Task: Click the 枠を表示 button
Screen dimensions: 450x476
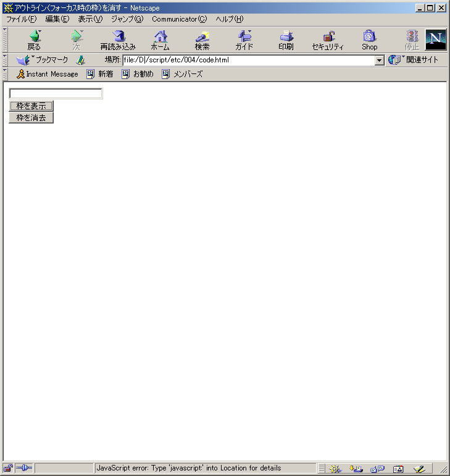Action: tap(31, 106)
